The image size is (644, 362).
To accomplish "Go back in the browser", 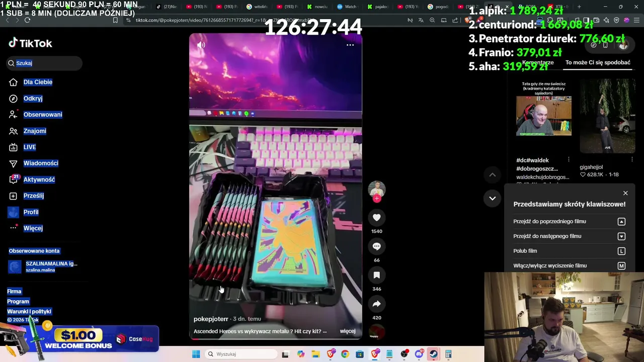I will pos(7,20).
